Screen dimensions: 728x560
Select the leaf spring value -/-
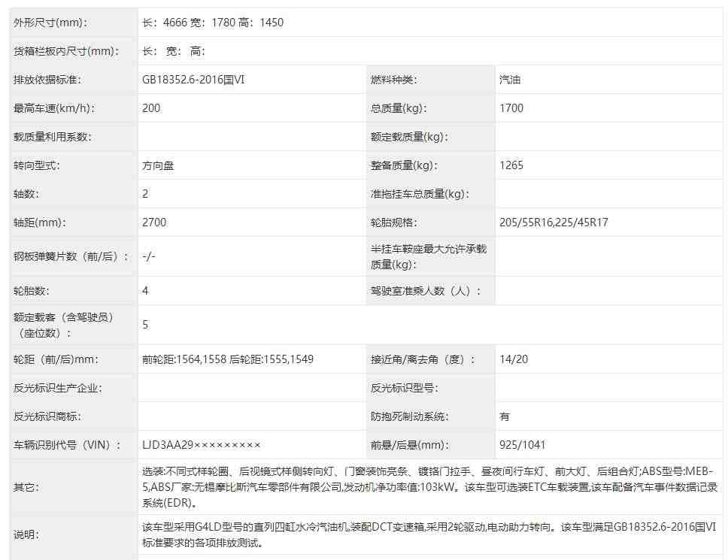click(x=148, y=256)
